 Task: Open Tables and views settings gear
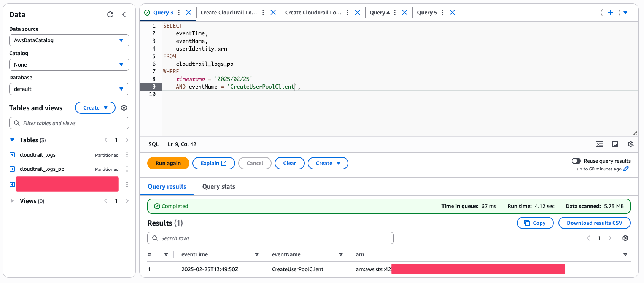click(x=124, y=108)
